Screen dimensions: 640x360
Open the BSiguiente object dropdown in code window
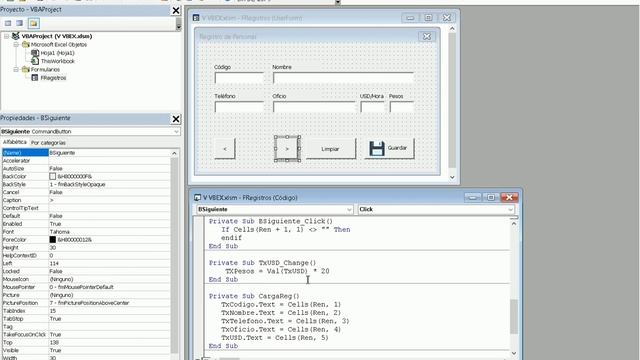tap(349, 209)
